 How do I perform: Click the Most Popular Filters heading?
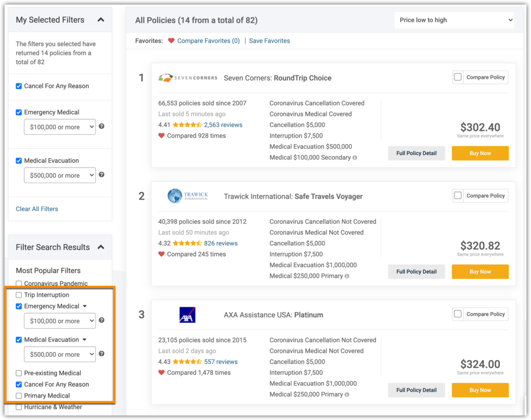(48, 271)
